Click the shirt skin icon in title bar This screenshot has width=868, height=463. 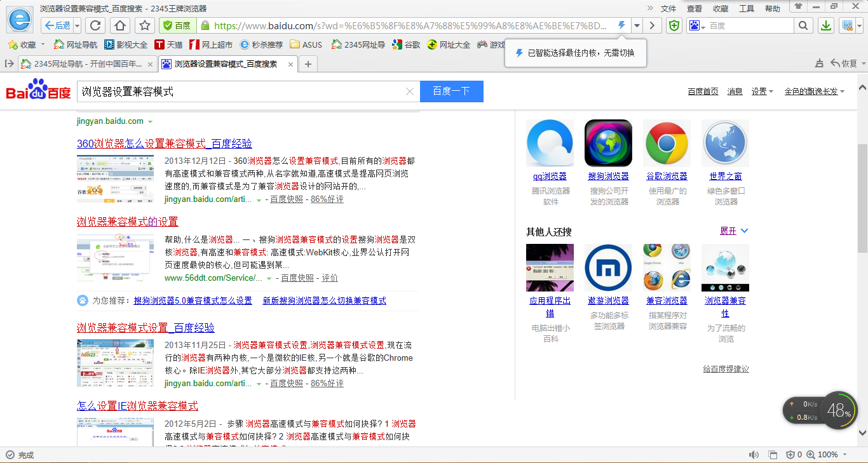(798, 6)
